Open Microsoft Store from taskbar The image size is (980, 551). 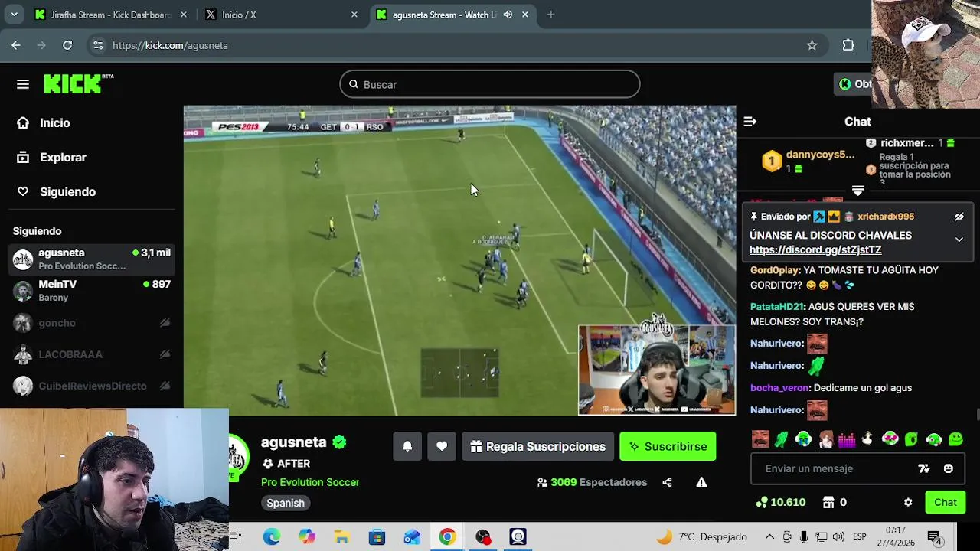[x=377, y=536]
